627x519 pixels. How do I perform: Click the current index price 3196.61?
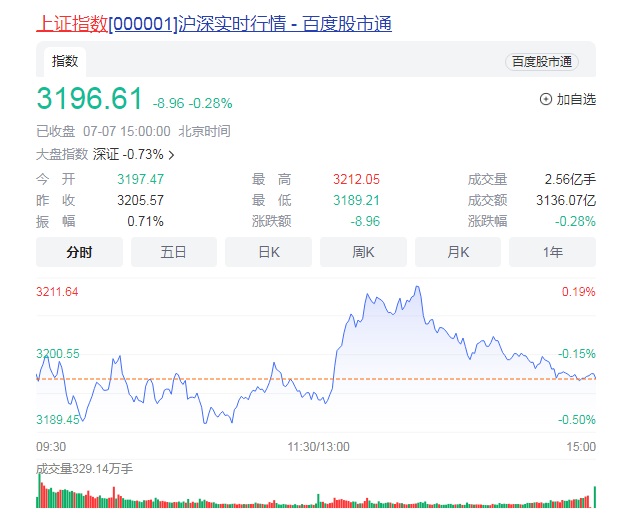(x=90, y=99)
